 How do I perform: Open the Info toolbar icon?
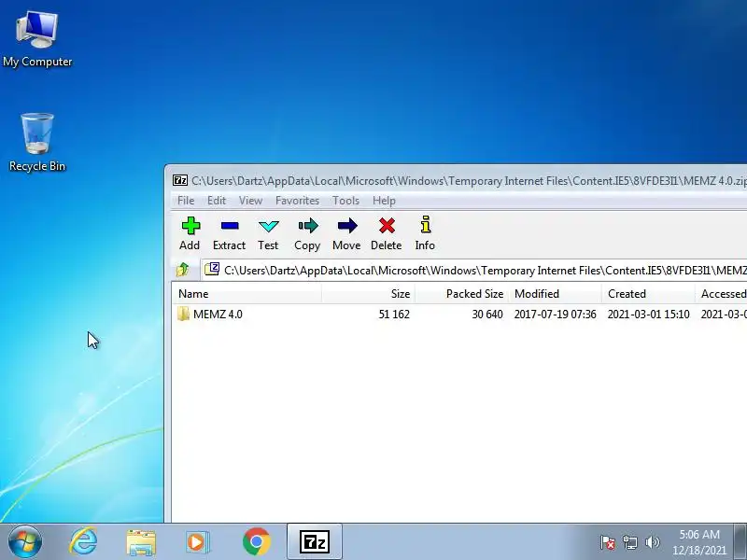(425, 233)
